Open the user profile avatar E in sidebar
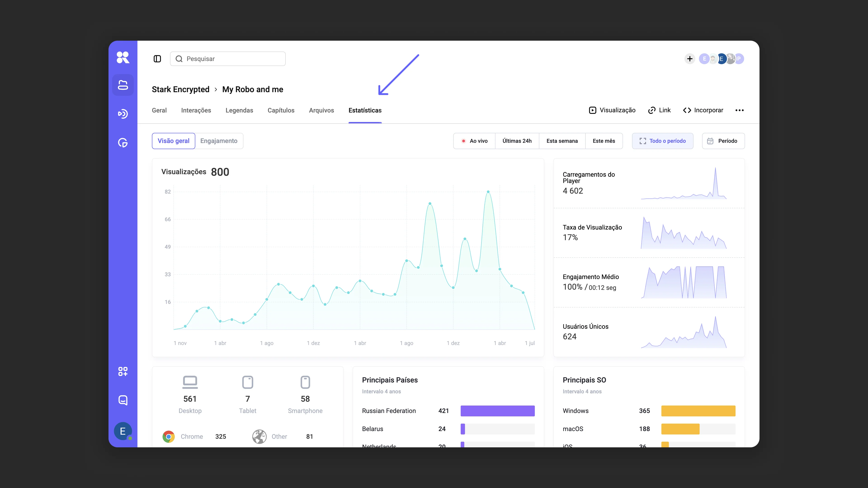 tap(123, 431)
